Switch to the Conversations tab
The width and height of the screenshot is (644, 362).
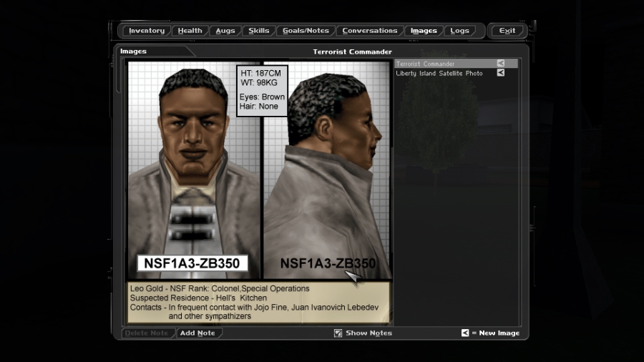tap(370, 31)
